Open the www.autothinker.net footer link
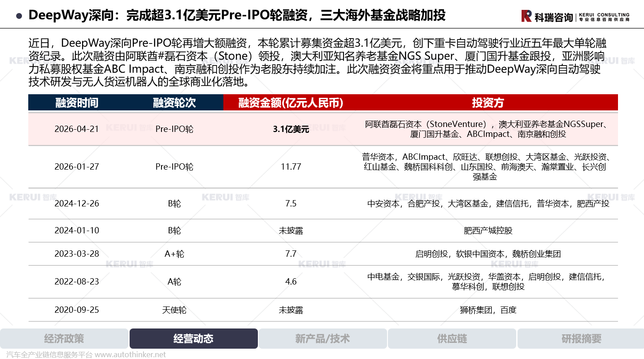 click(130, 355)
